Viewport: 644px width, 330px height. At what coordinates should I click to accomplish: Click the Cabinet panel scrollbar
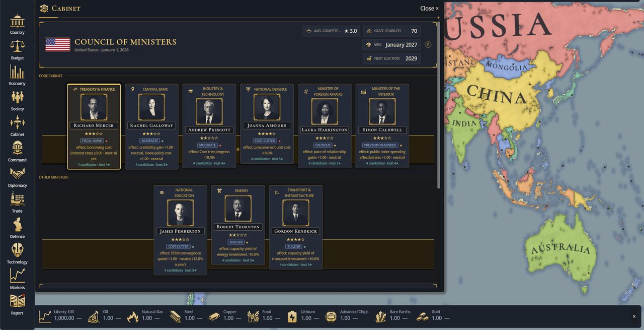coord(439,106)
